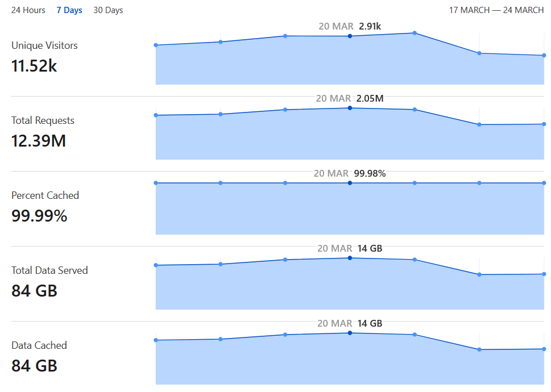Select 20 MAR point on Percent Cached line
551x392 pixels.
[350, 183]
